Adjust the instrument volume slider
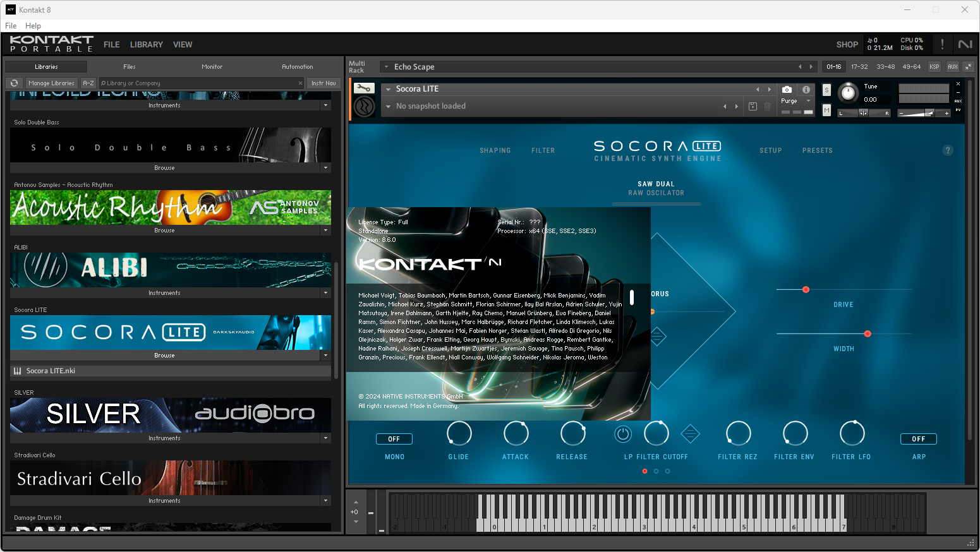This screenshot has width=980, height=552. pos(929,113)
